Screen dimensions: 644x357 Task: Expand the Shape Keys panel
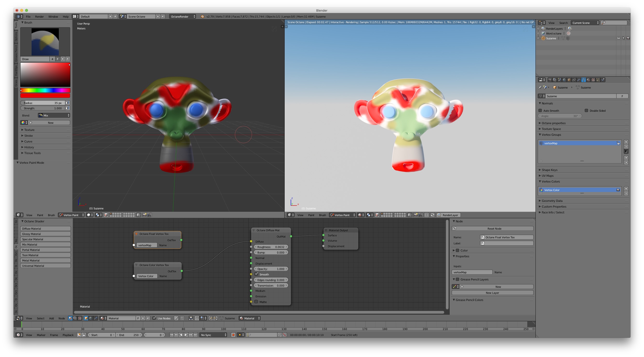[x=549, y=170]
